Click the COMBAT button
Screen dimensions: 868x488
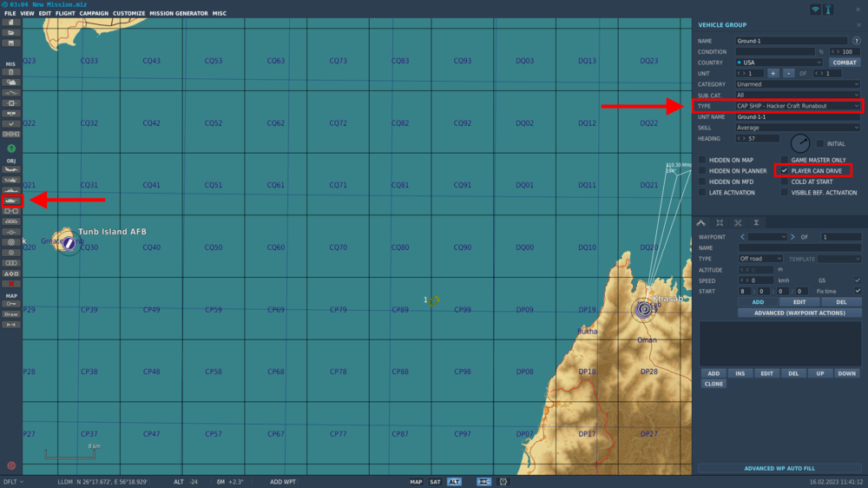(x=845, y=63)
